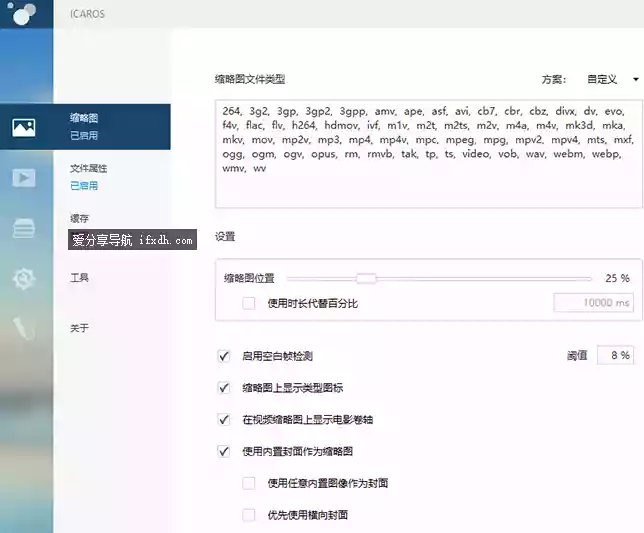Click the 缩略图文件类型 heading
This screenshot has width=644, height=533.
point(250,79)
